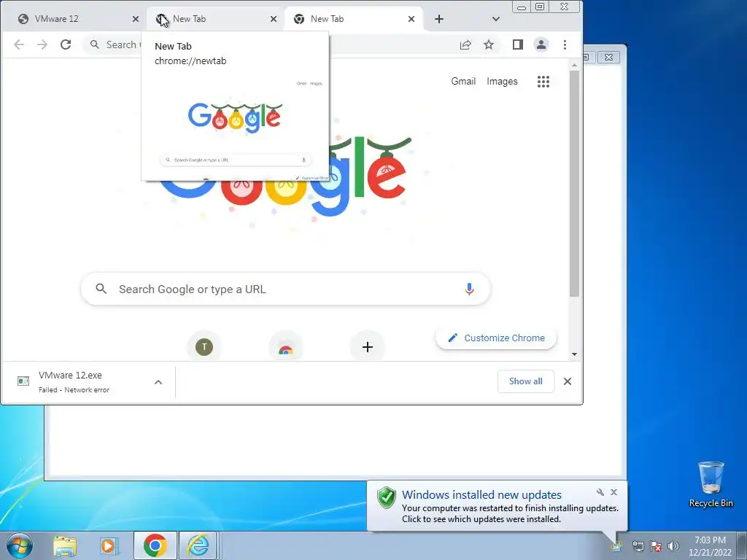Image resolution: width=747 pixels, height=560 pixels.
Task: Open the notification balloon wrench options
Action: click(600, 492)
